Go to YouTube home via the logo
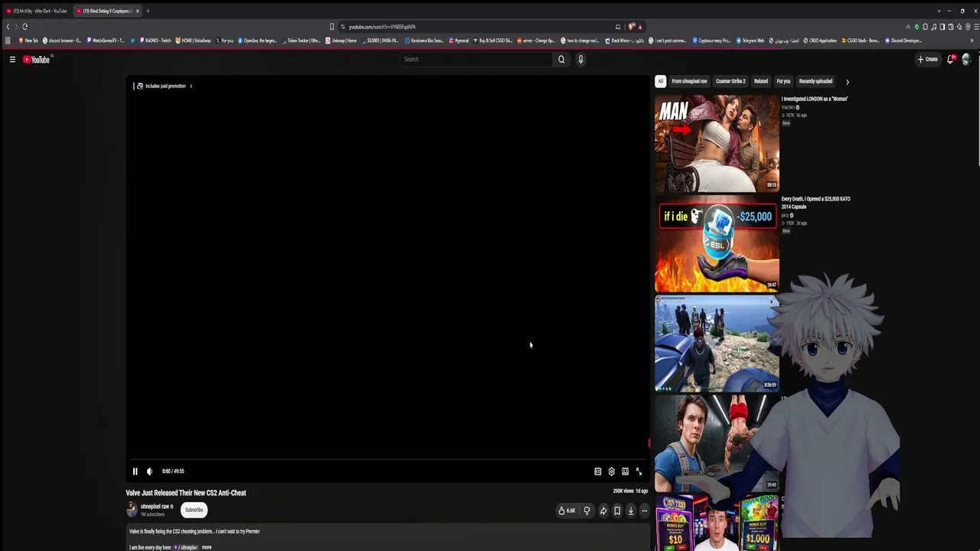980x551 pixels. click(36, 59)
